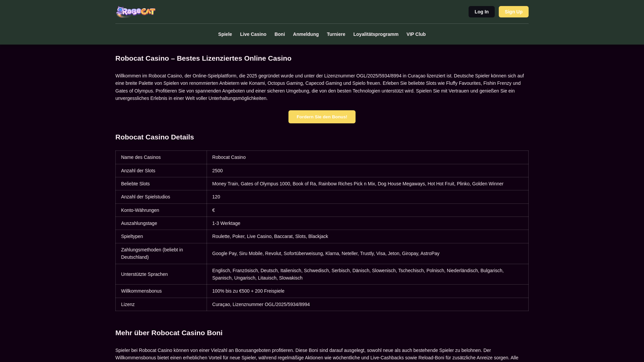Go to Live Casino section
Screen dimensions: 644x362
[x=253, y=34]
